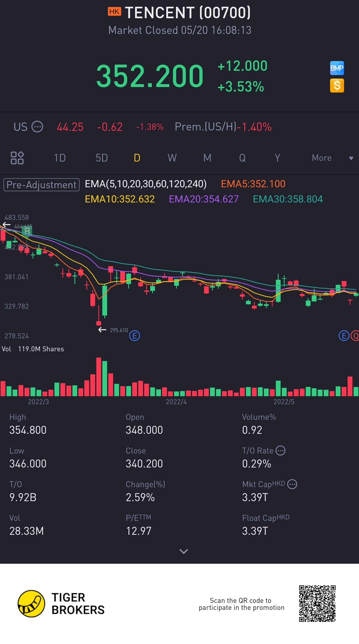Tap the Volume% value 0.92
The height and width of the screenshot is (644, 359).
click(252, 430)
